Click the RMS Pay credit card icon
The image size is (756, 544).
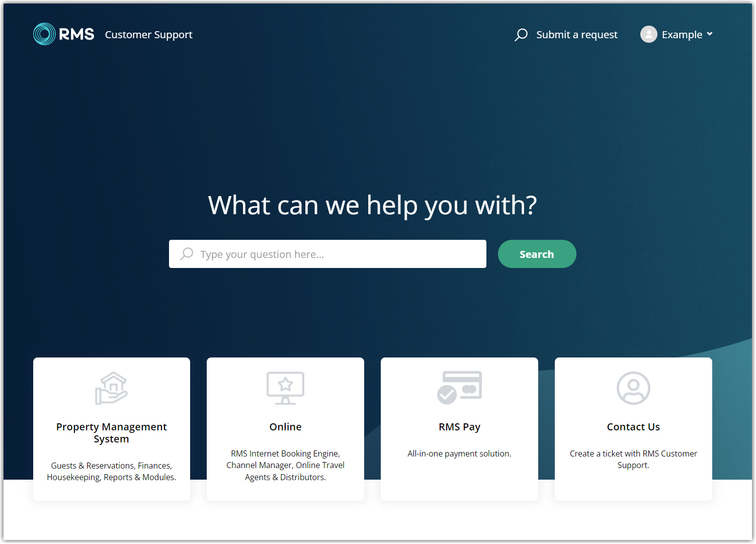(459, 388)
